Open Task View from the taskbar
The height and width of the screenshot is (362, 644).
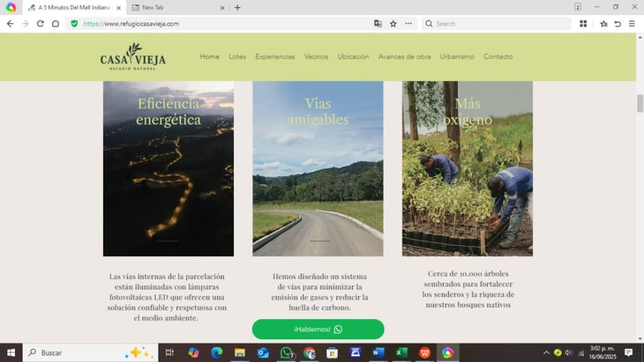pos(169,353)
